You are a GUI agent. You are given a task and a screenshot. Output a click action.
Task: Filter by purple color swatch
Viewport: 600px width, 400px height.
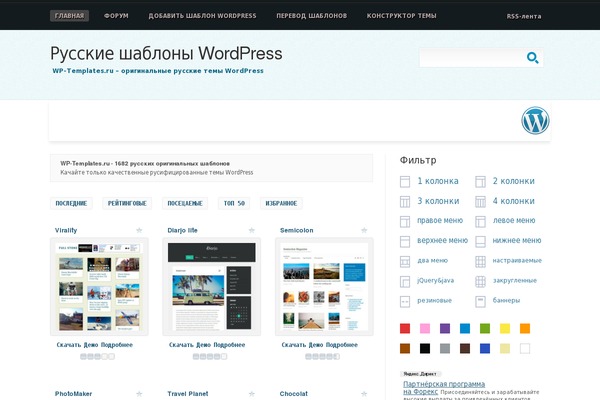tap(445, 328)
